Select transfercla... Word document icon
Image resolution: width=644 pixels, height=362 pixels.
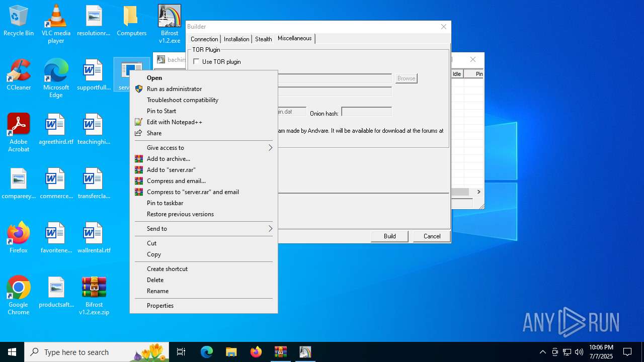pos(94,184)
